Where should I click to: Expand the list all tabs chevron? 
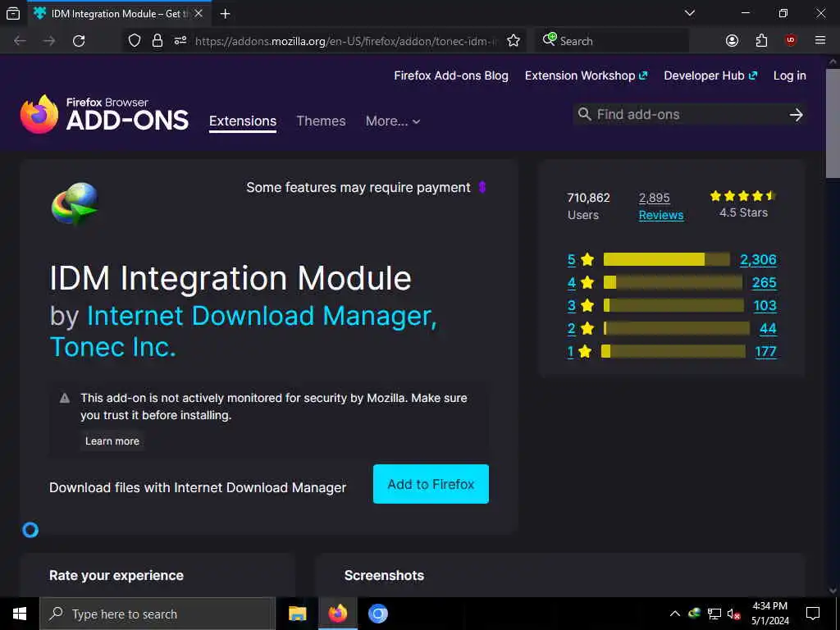690,13
